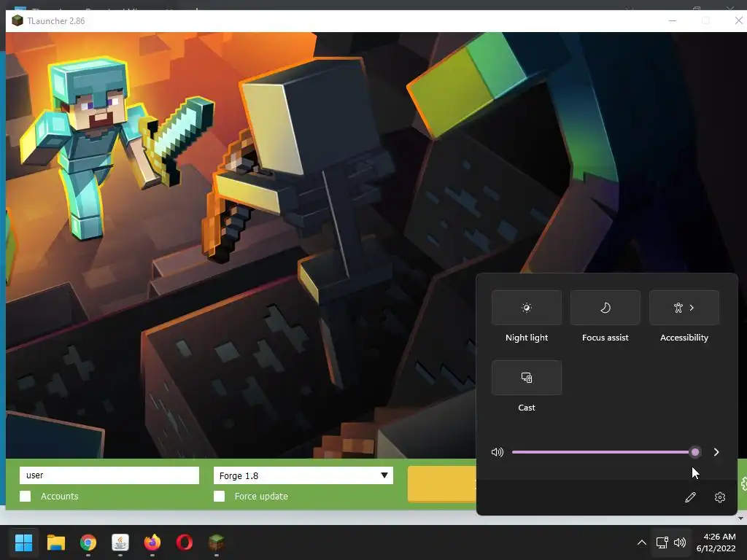Enable the Force update checkbox
Viewport: 747px width, 560px height.
pos(219,496)
